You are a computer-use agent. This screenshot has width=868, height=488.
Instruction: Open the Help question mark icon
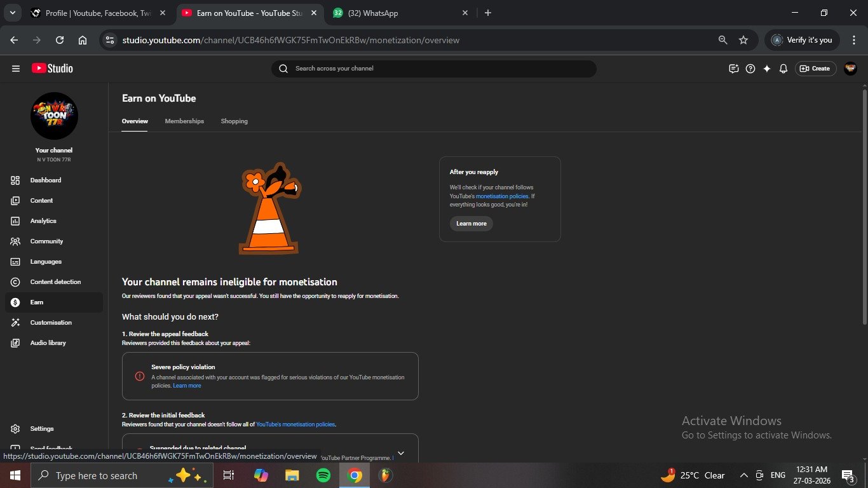[x=750, y=69]
